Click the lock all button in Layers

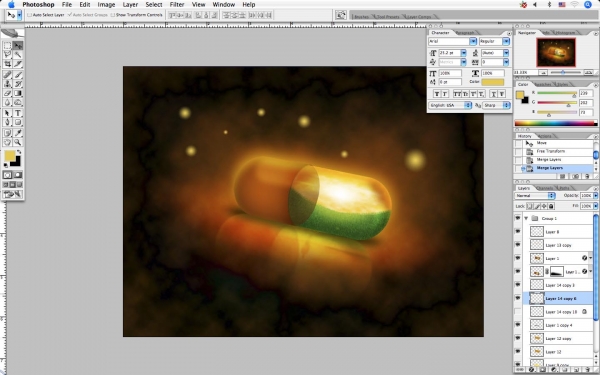click(x=551, y=206)
